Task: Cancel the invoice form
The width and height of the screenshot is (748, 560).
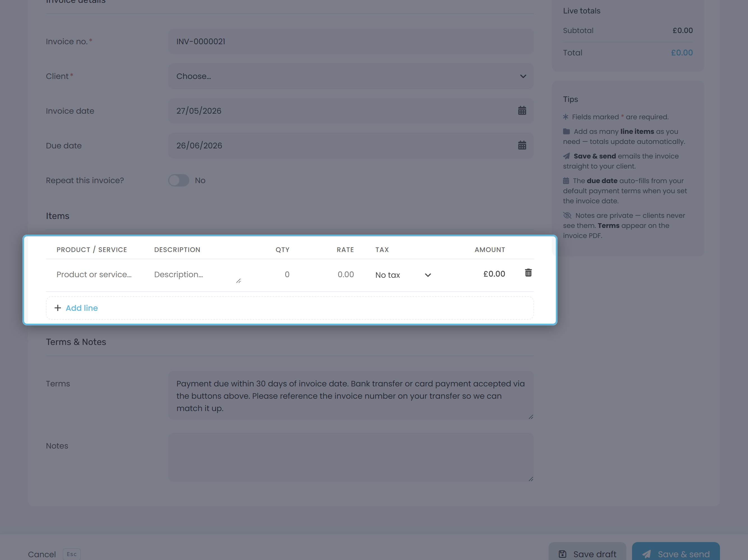Action: 42,554
